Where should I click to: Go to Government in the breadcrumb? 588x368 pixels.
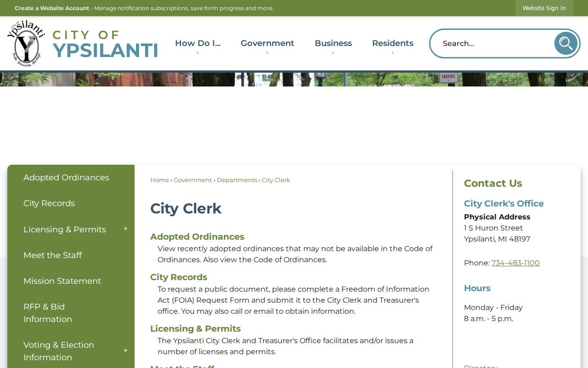coord(192,180)
